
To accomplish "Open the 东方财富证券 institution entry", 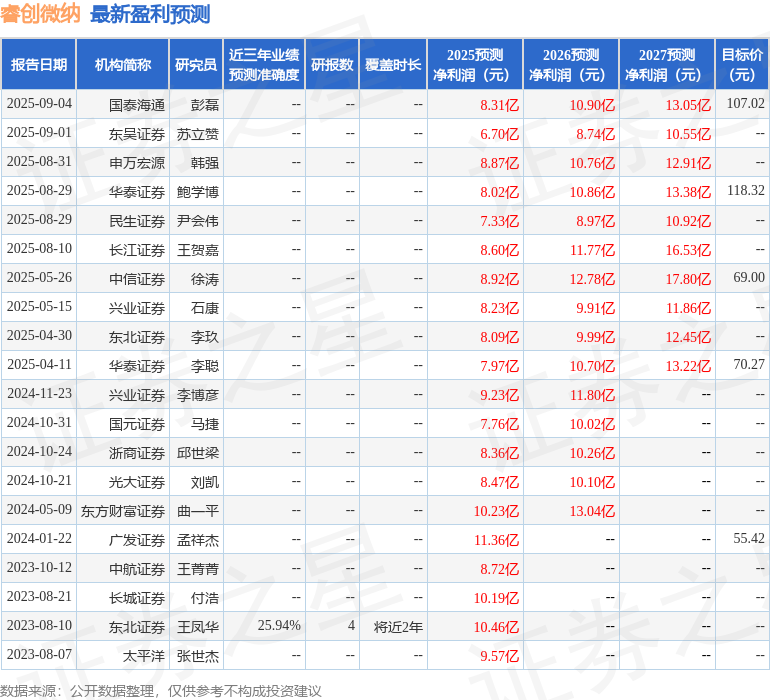I will pyautogui.click(x=123, y=511).
